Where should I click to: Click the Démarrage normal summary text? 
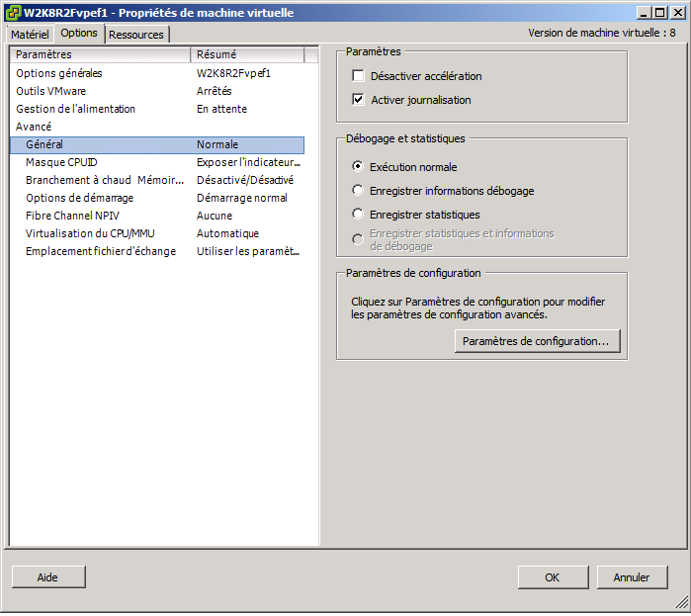click(242, 198)
